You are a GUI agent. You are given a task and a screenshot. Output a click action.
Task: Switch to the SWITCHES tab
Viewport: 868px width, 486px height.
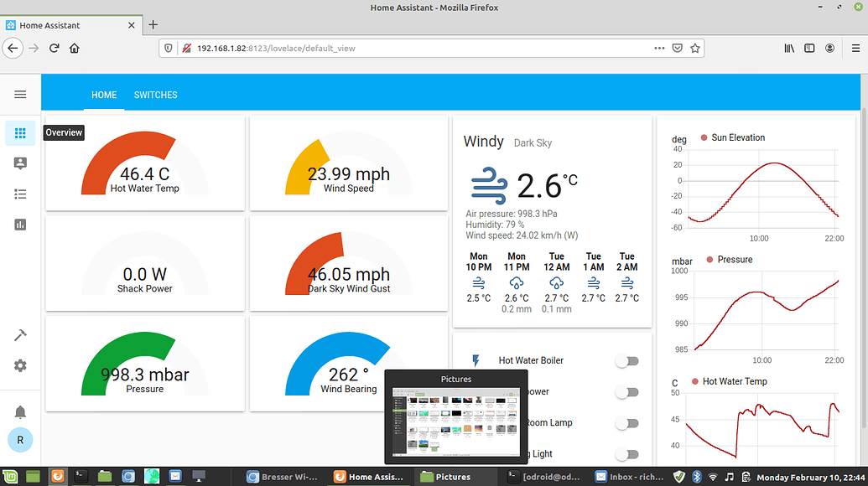click(155, 95)
